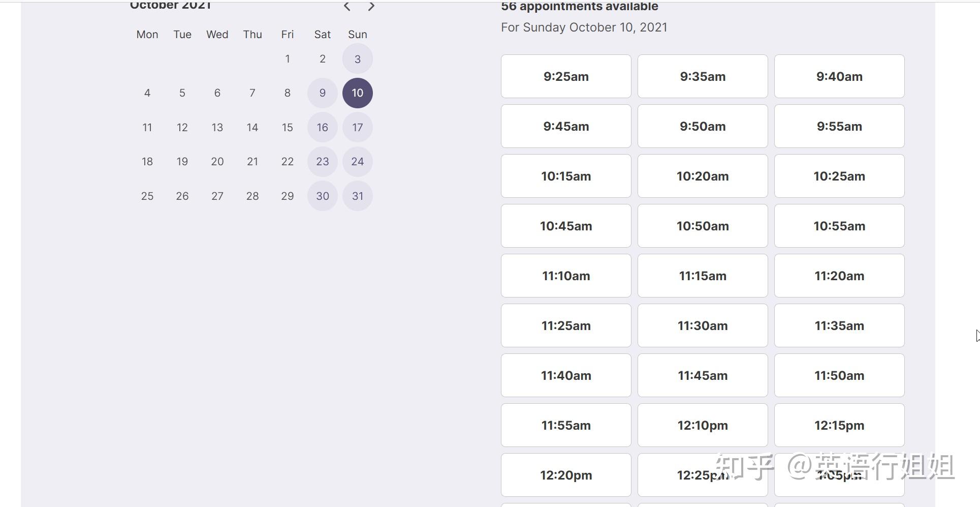980x507 pixels.
Task: Choose October 31 on the calendar
Action: point(358,196)
